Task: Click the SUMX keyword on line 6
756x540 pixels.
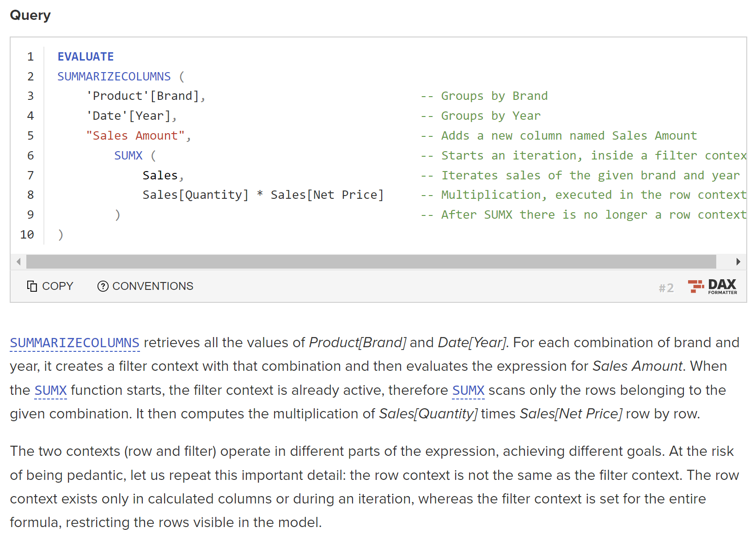Action: [x=128, y=155]
